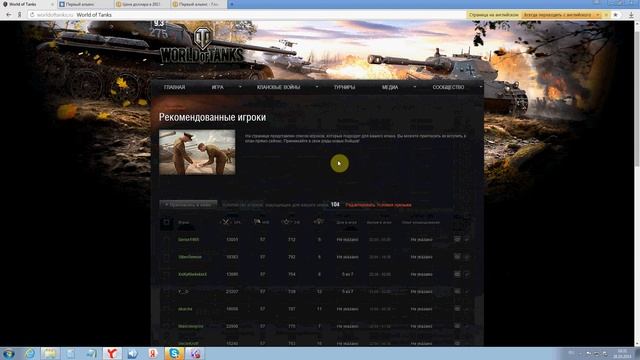The height and width of the screenshot is (360, 640).
Task: Expand the СООБЩЕСТВО menu arrow
Action: tap(481, 87)
